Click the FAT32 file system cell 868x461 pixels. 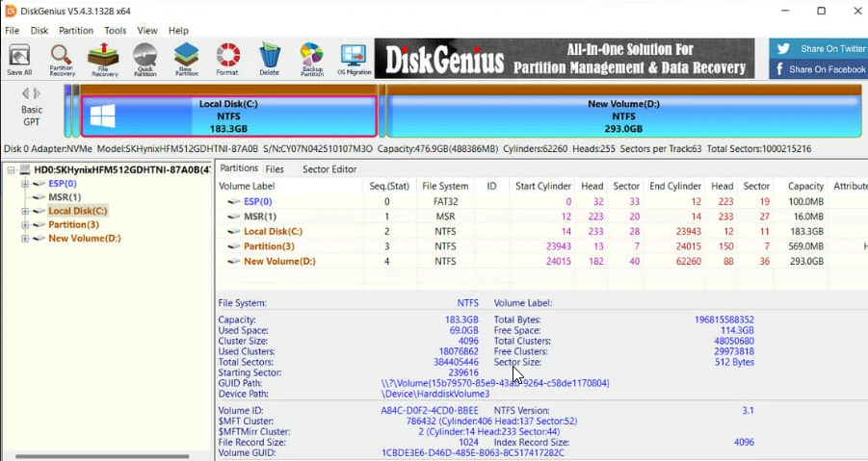point(445,202)
